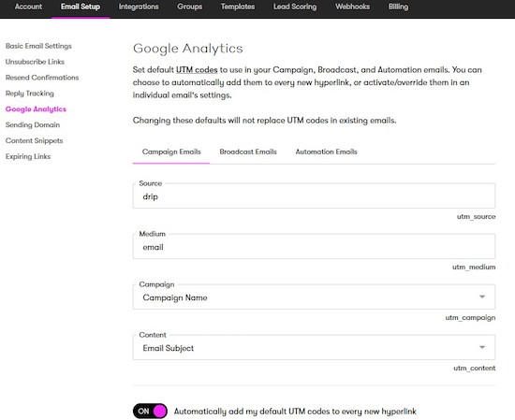Open Content Snippets settings
Screen dimensions: 515x420
(34, 140)
